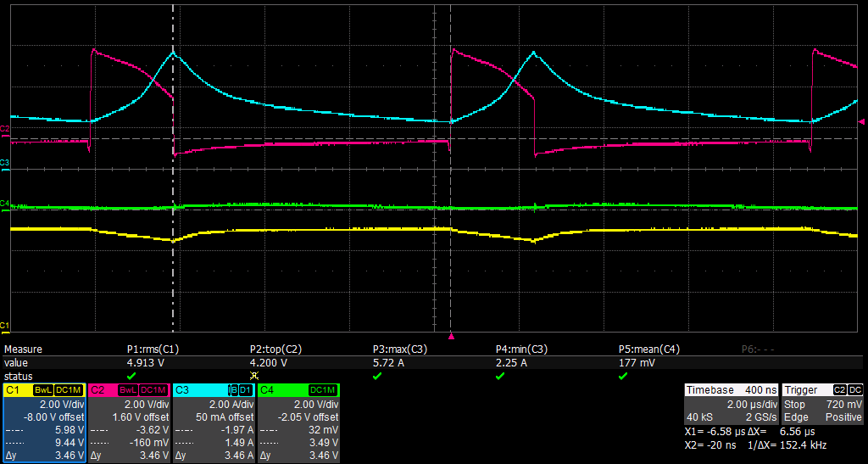This screenshot has height=464, width=868.
Task: Click the green checkmark status under P3
Action: point(377,376)
